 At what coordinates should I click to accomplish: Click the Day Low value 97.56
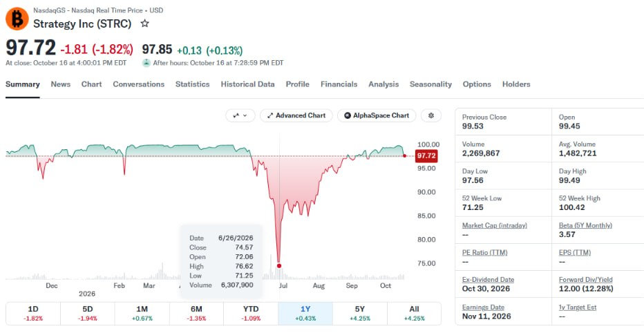point(473,180)
